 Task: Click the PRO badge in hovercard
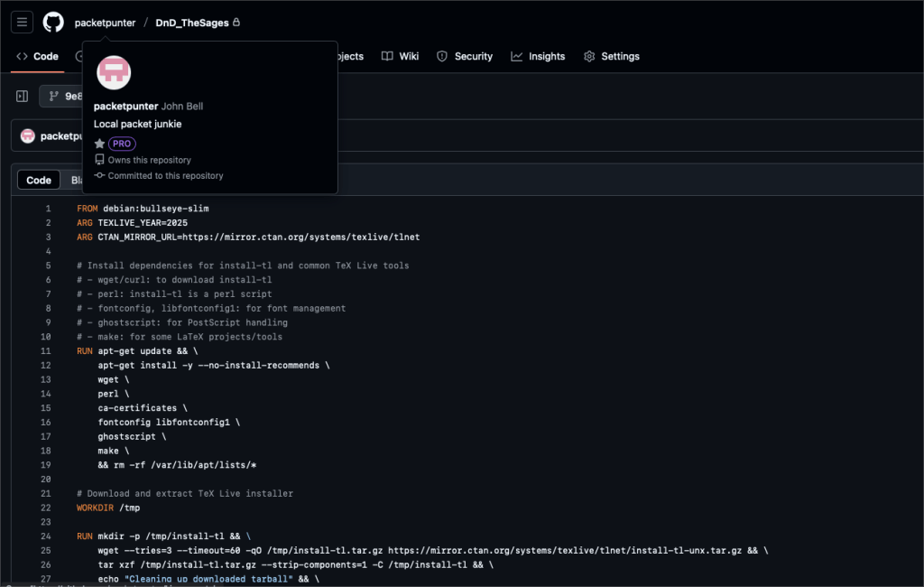click(x=122, y=144)
